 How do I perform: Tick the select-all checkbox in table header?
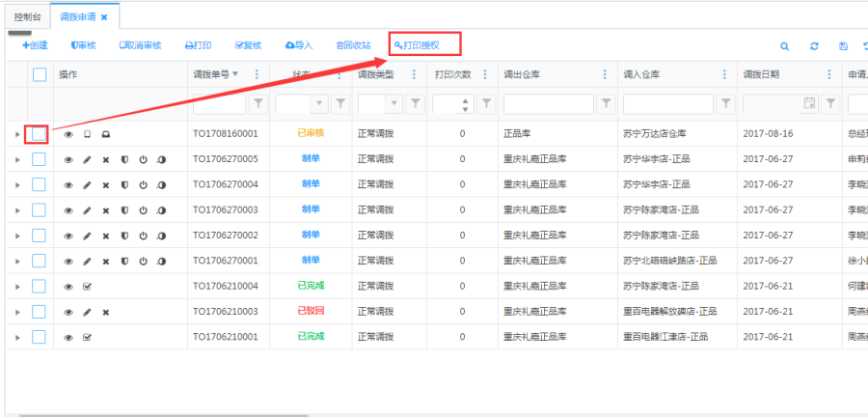[40, 74]
